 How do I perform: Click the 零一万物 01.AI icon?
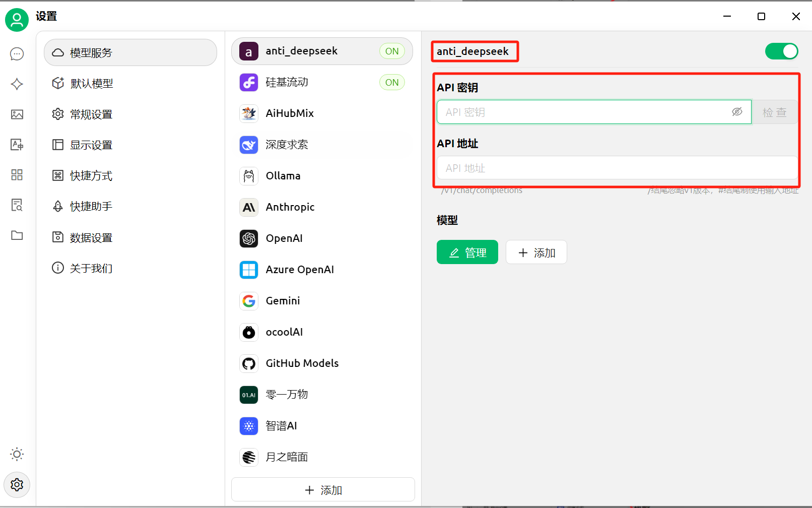click(249, 395)
